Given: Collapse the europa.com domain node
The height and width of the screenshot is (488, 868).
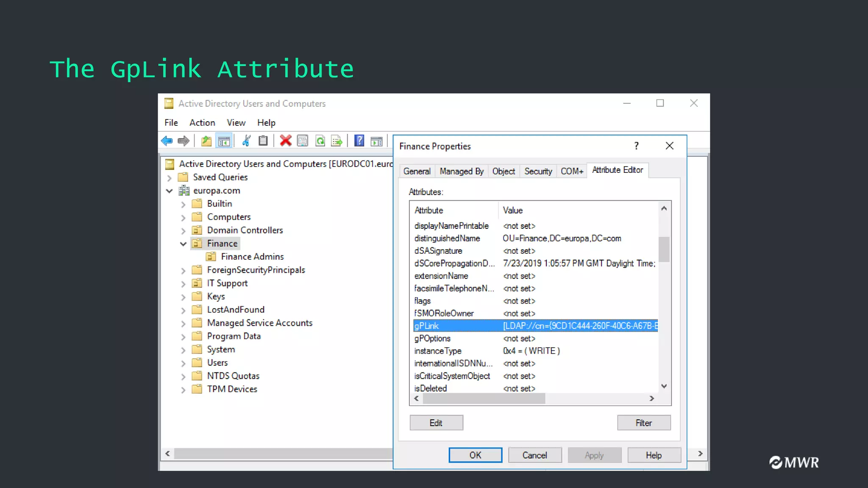Looking at the screenshot, I should [x=169, y=191].
